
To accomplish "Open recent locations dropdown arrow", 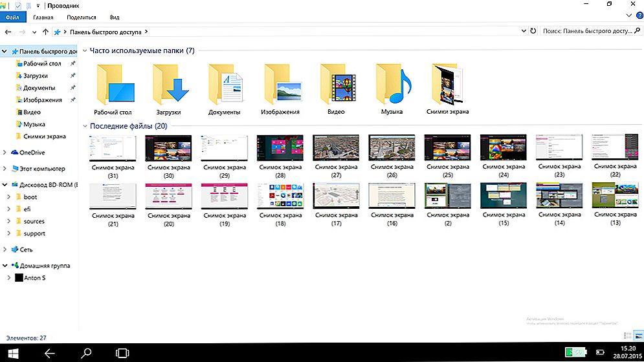I will [34, 32].
